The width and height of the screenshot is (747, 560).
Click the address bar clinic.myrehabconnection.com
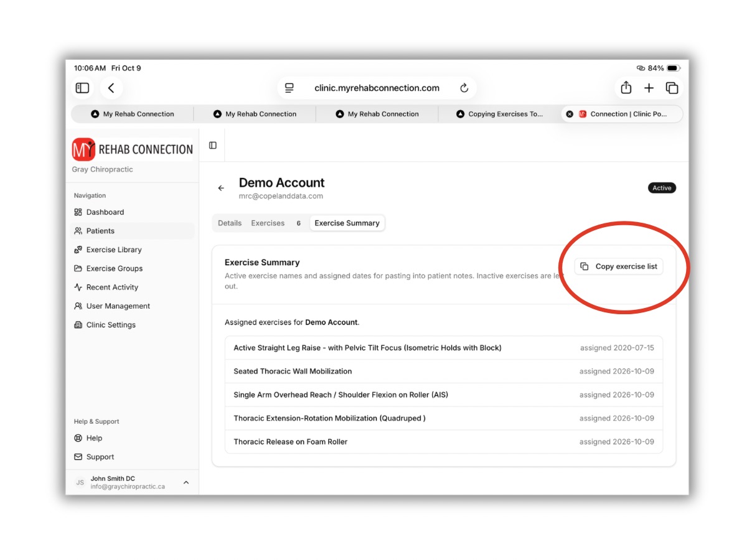click(x=377, y=88)
